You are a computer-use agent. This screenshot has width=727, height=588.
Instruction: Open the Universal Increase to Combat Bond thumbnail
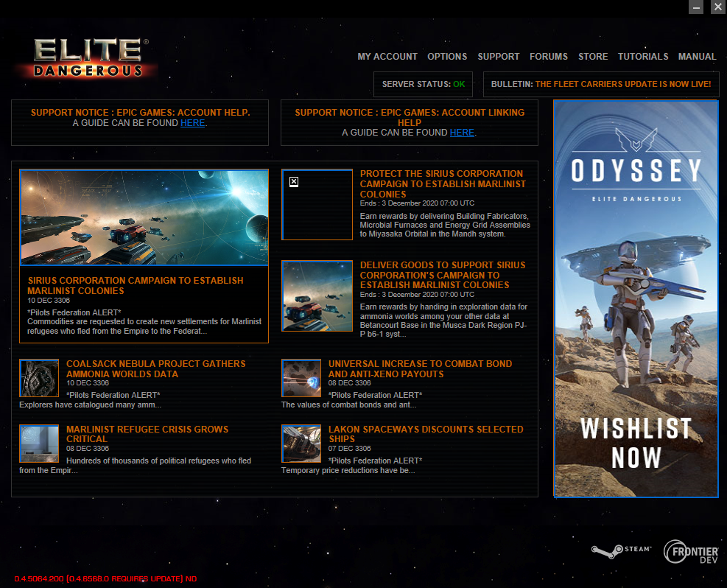tap(301, 378)
